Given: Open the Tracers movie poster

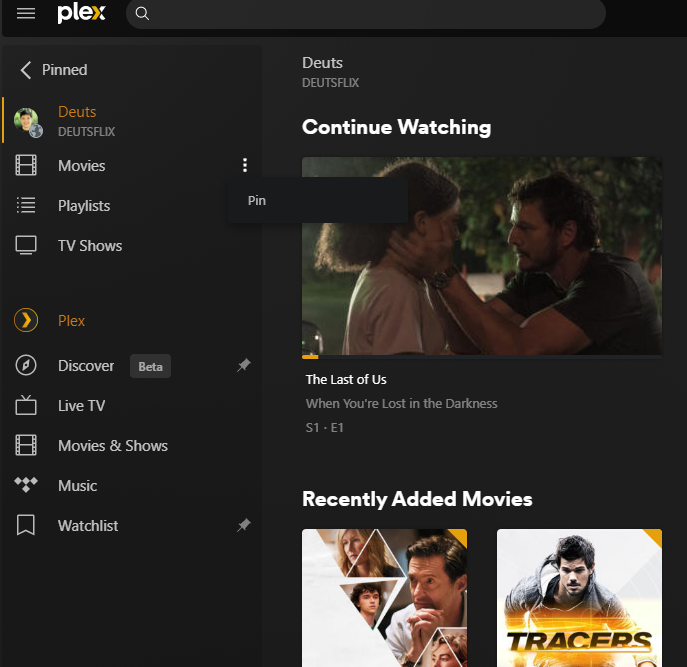Looking at the screenshot, I should 579,598.
